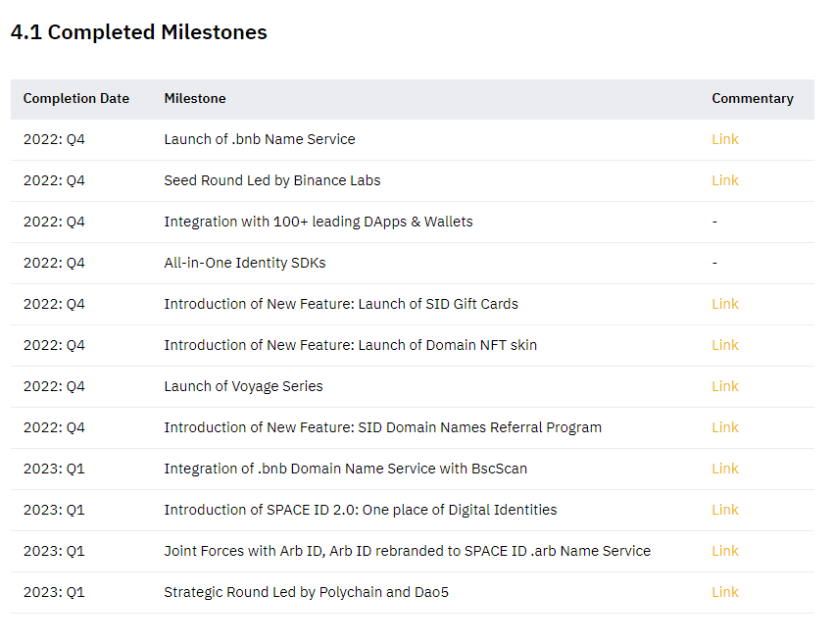Open Link for Polychain and Dao5 Strategic Round
The width and height of the screenshot is (834, 644).
pos(725,592)
